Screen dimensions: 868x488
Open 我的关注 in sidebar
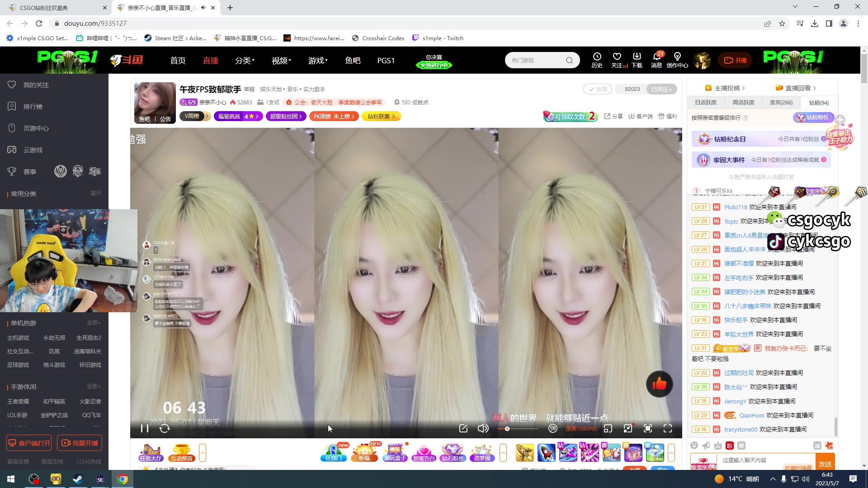click(x=36, y=85)
